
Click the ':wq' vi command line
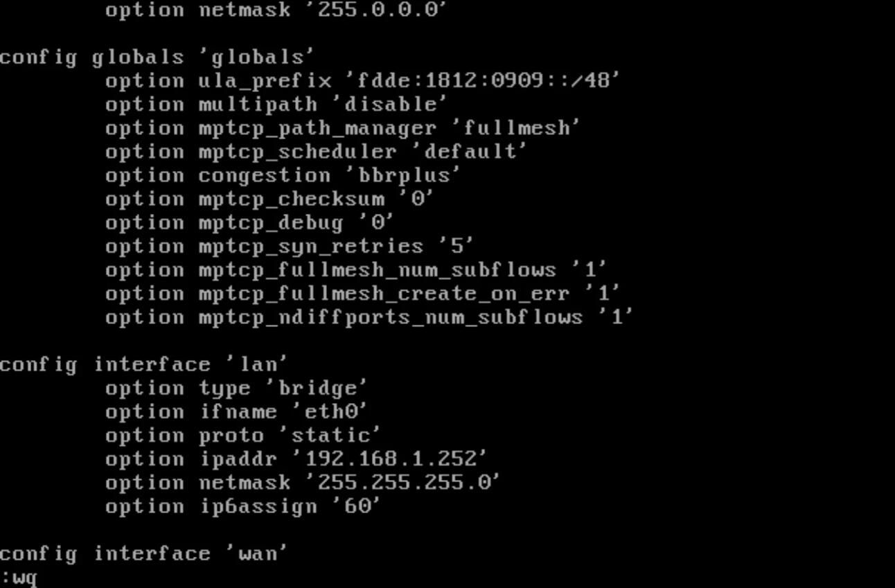19,578
